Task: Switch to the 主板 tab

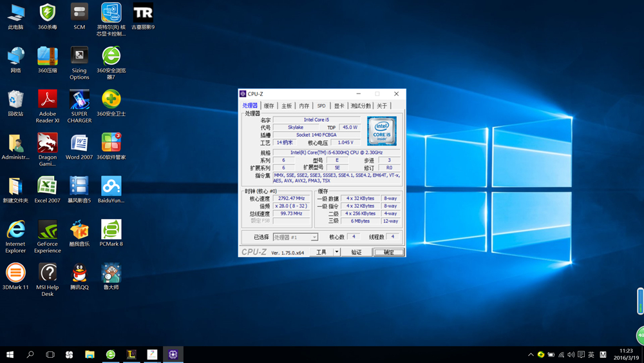Action: pyautogui.click(x=287, y=106)
